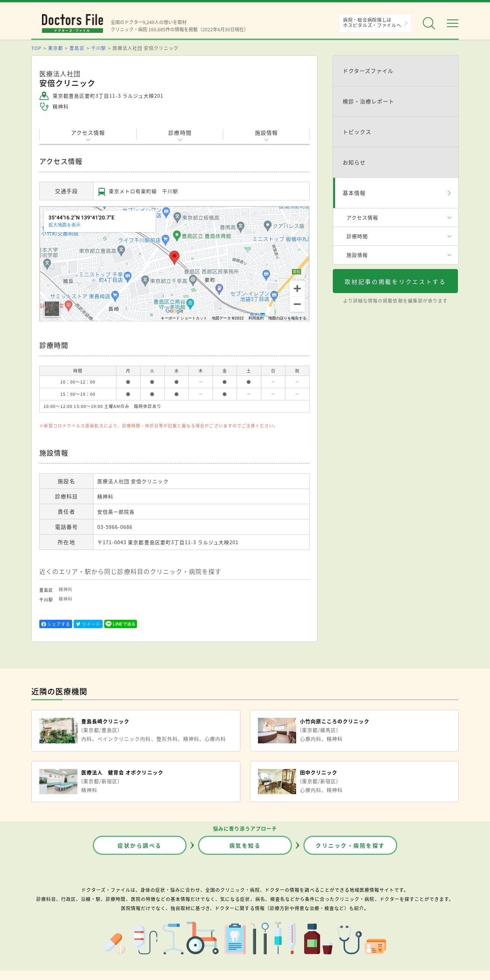Screen dimensions: 490x980
Task: Jump to アクセス情報 tab
Action: click(x=88, y=135)
